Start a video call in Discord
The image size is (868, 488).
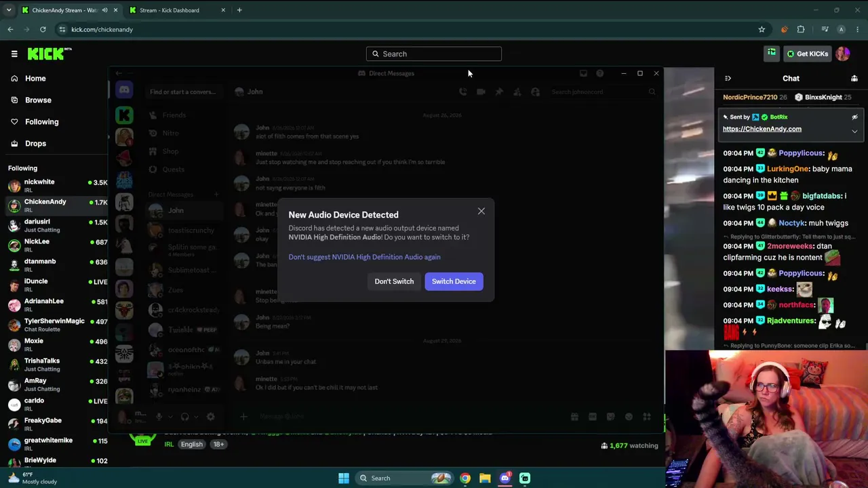[481, 92]
